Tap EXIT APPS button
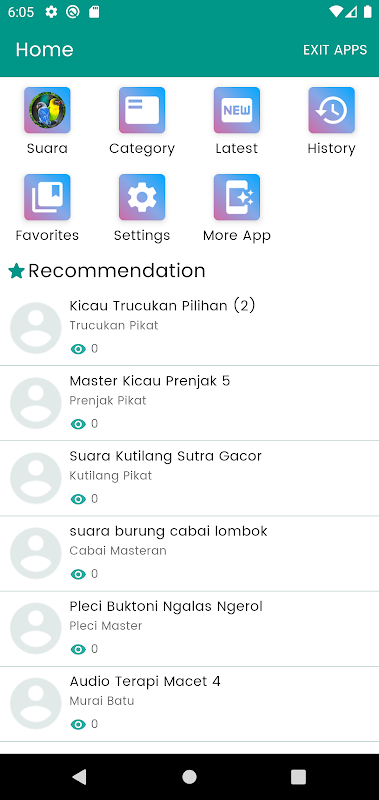Image resolution: width=379 pixels, height=800 pixels. click(x=335, y=50)
